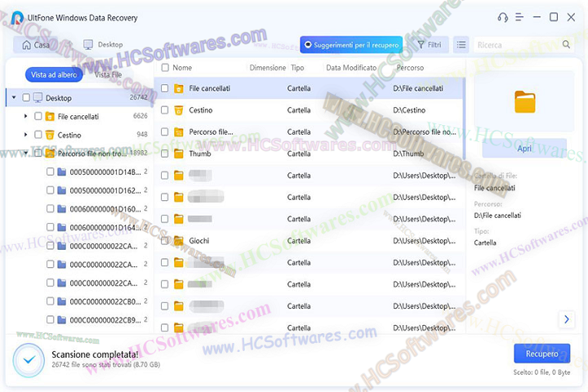Click the Casa house icon
Viewport: 588px width, 392px height.
pyautogui.click(x=27, y=45)
